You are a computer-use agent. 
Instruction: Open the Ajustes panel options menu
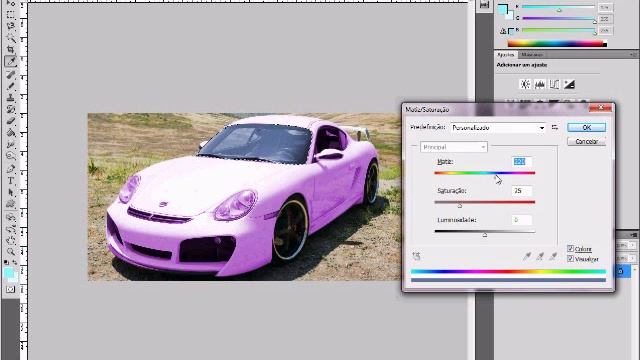[633, 54]
